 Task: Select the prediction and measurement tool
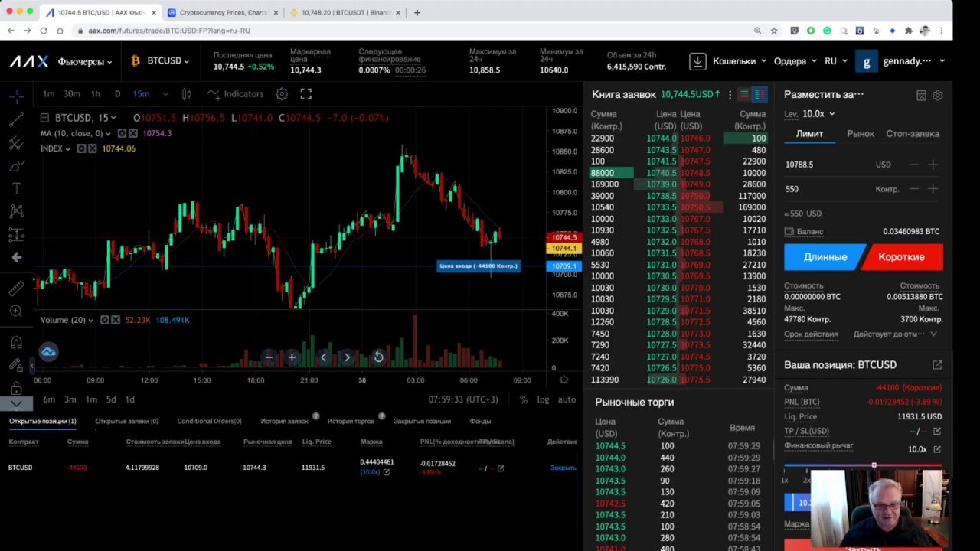tap(16, 234)
